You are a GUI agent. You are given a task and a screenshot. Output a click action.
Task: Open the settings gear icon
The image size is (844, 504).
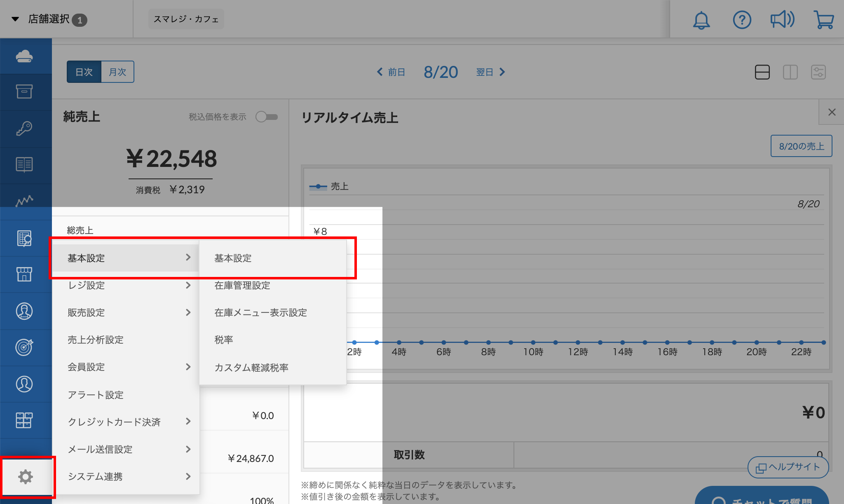click(x=26, y=477)
